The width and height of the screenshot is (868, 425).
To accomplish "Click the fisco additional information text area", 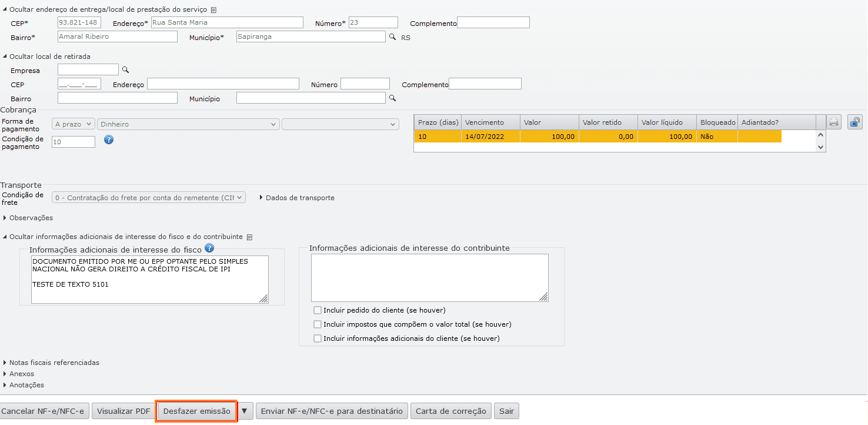I will pyautogui.click(x=150, y=280).
